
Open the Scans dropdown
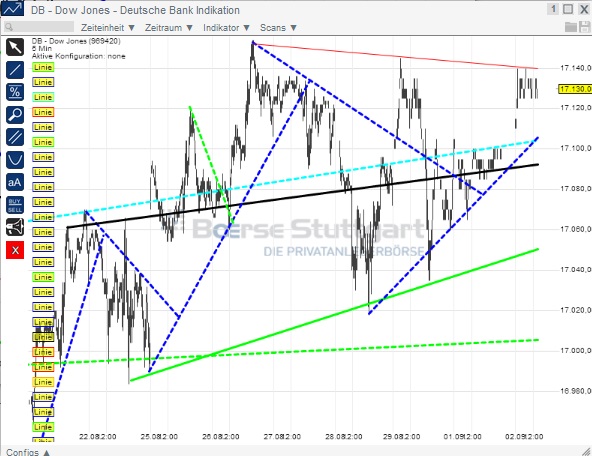pyautogui.click(x=278, y=28)
